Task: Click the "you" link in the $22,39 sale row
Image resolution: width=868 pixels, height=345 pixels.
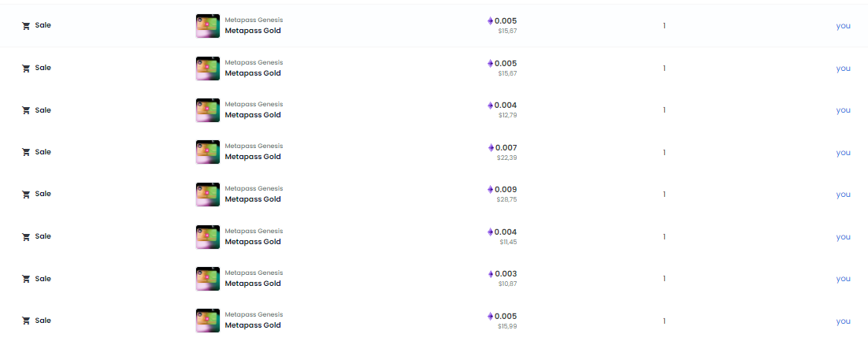Action: tap(843, 152)
